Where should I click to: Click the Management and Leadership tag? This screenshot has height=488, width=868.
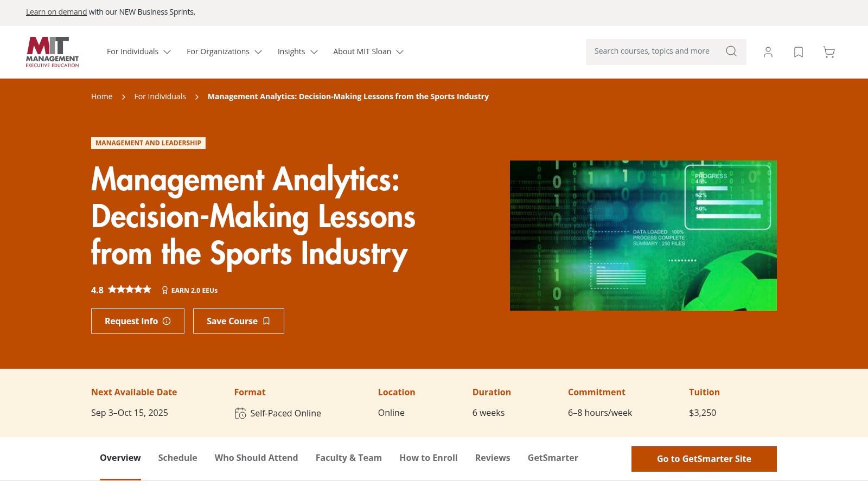(x=148, y=143)
